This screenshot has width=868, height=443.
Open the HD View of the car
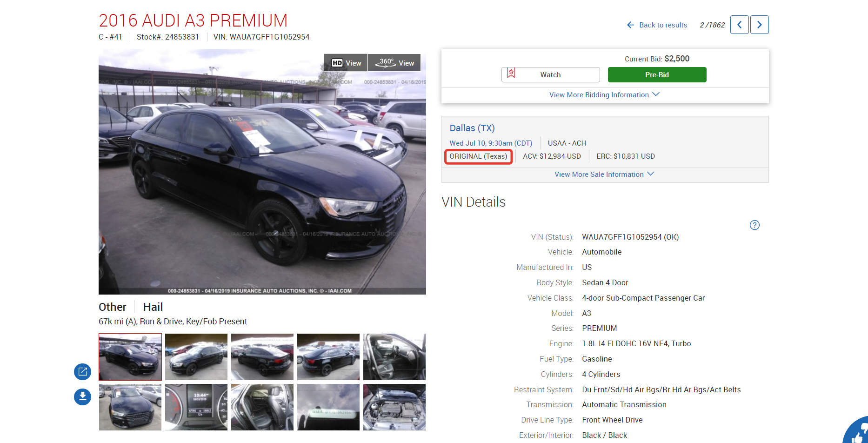click(346, 63)
